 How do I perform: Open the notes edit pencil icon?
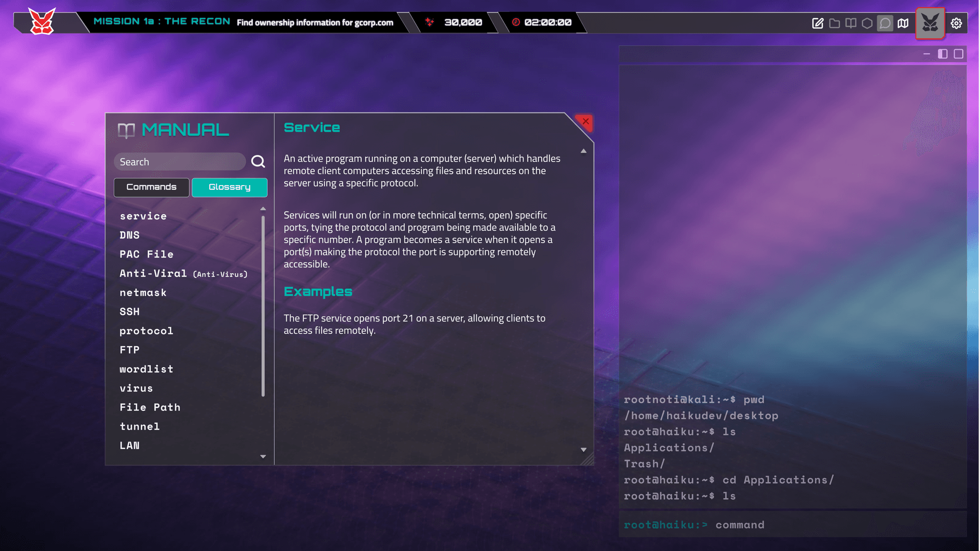[818, 23]
